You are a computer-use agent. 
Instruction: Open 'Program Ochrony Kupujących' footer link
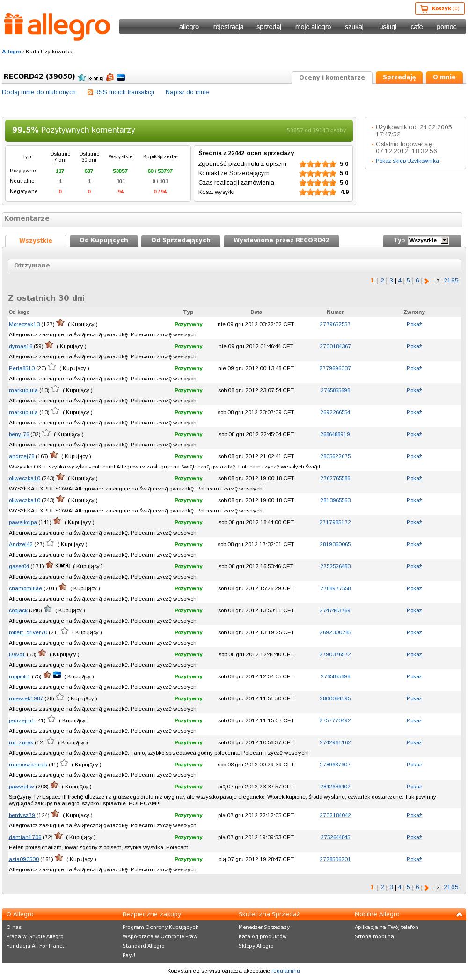tap(161, 927)
